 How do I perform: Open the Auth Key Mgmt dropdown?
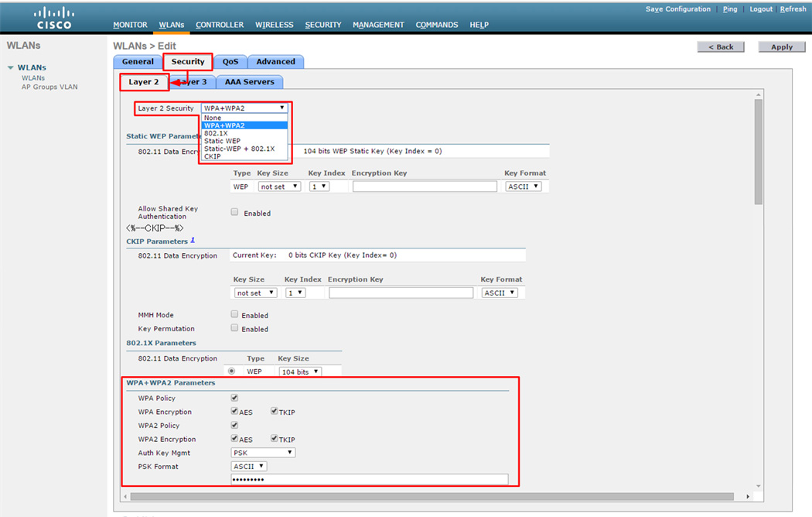coord(263,453)
